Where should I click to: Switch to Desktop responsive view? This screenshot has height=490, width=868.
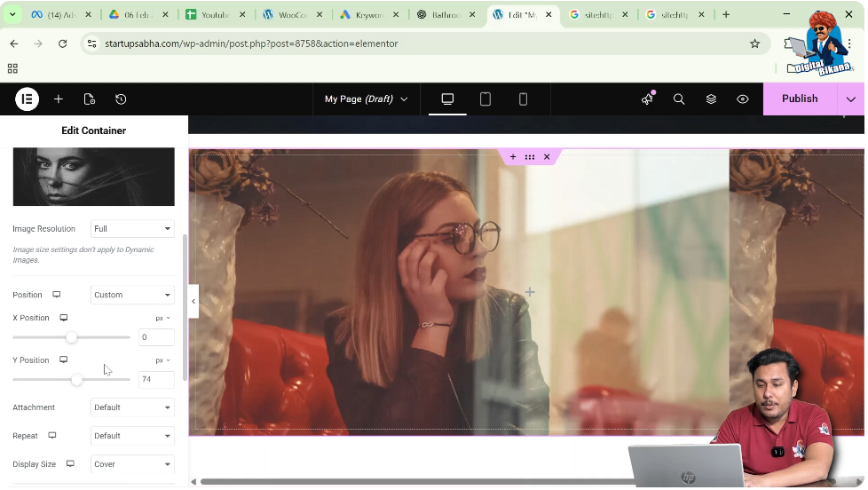pos(447,99)
